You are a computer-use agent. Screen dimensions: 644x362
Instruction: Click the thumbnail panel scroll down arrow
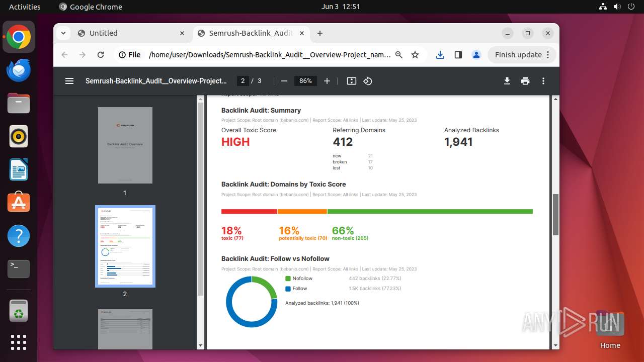click(200, 345)
